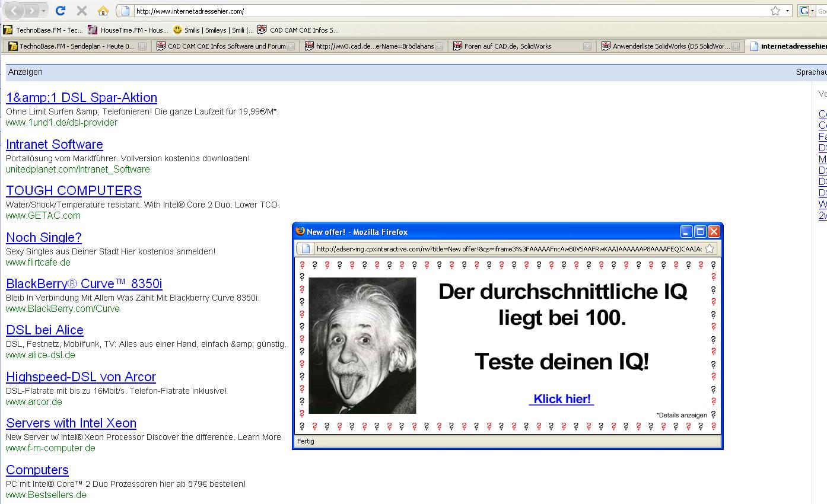
Task: Select the internetadressehier tab
Action: pyautogui.click(x=787, y=46)
